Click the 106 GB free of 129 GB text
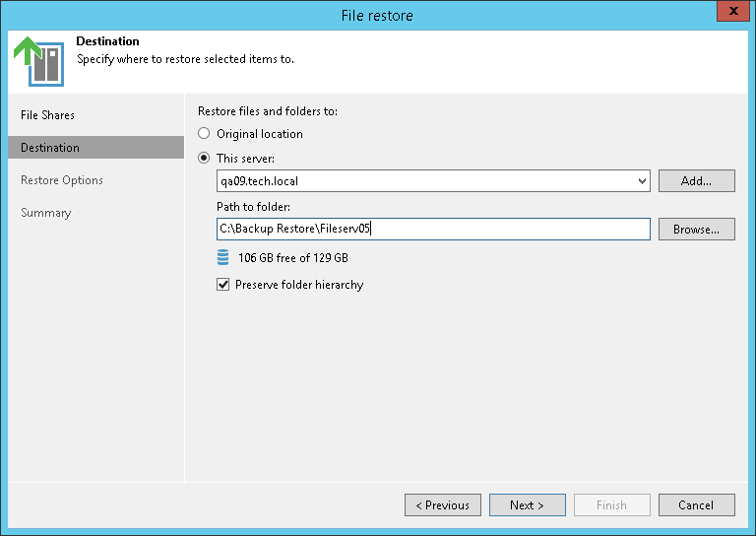Screen dimensions: 756x536 point(292,258)
